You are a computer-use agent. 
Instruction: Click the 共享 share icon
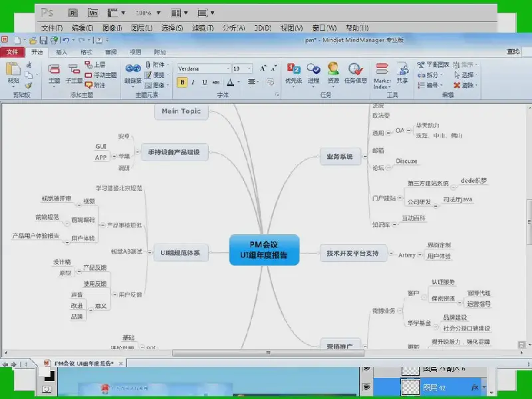402,69
